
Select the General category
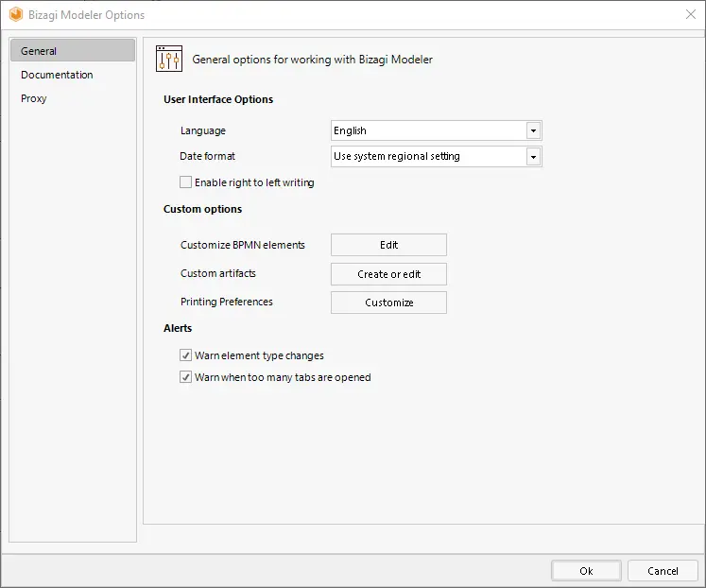[x=73, y=50]
